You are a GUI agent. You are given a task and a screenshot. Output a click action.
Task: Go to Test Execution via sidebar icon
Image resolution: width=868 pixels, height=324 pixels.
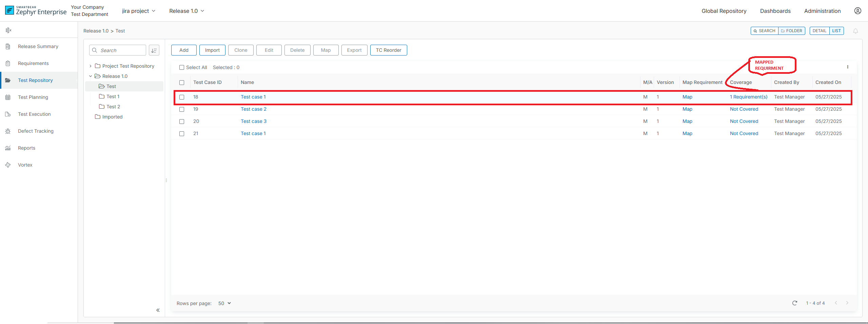coord(8,114)
